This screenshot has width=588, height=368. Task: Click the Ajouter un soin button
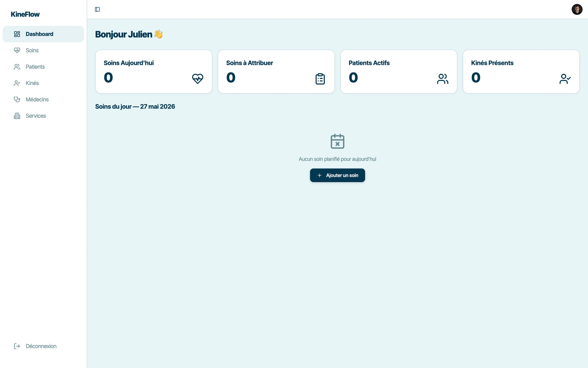tap(337, 175)
